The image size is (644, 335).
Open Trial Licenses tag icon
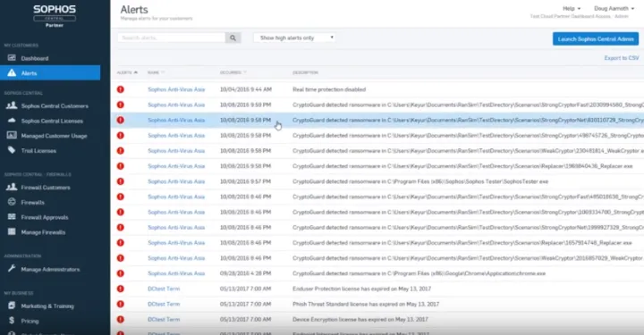12,150
